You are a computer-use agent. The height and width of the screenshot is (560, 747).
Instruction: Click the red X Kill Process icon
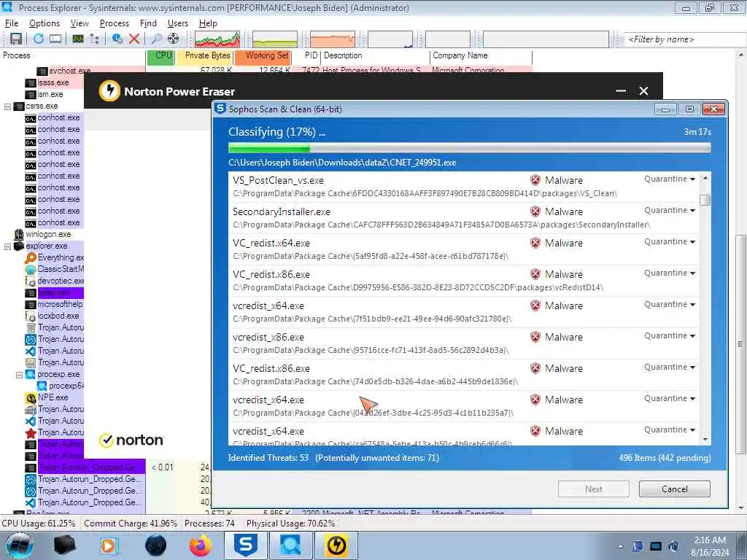(134, 39)
